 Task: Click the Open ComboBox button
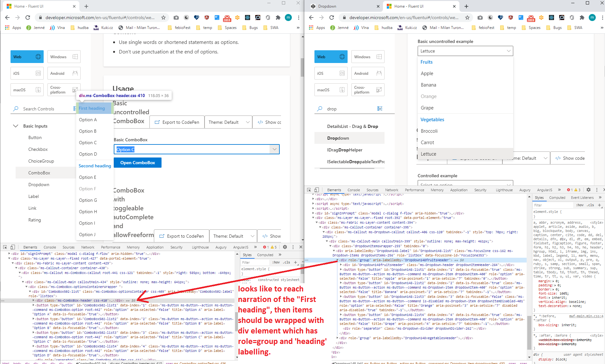pyautogui.click(x=137, y=163)
